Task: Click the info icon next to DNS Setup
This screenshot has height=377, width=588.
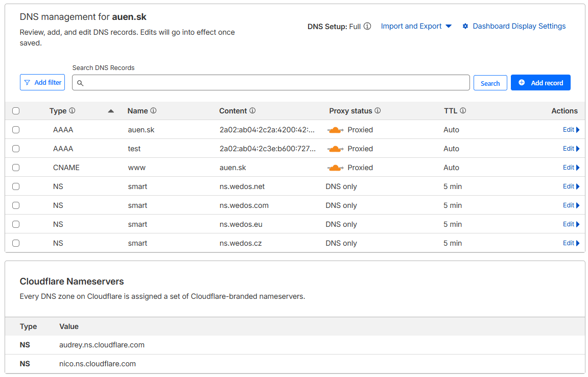Action: tap(367, 27)
